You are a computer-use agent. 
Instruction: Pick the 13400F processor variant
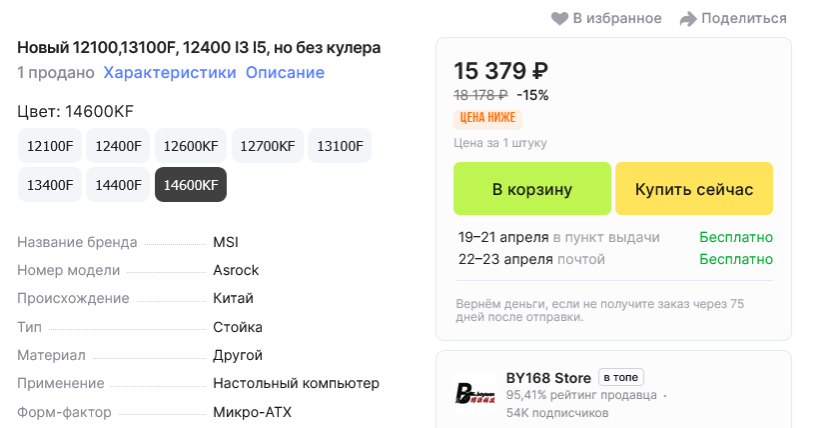(x=50, y=185)
